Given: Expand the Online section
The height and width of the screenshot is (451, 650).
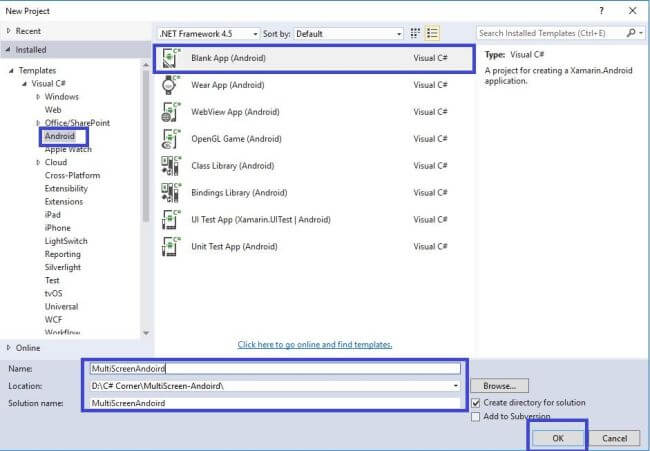Looking at the screenshot, I should [x=8, y=348].
